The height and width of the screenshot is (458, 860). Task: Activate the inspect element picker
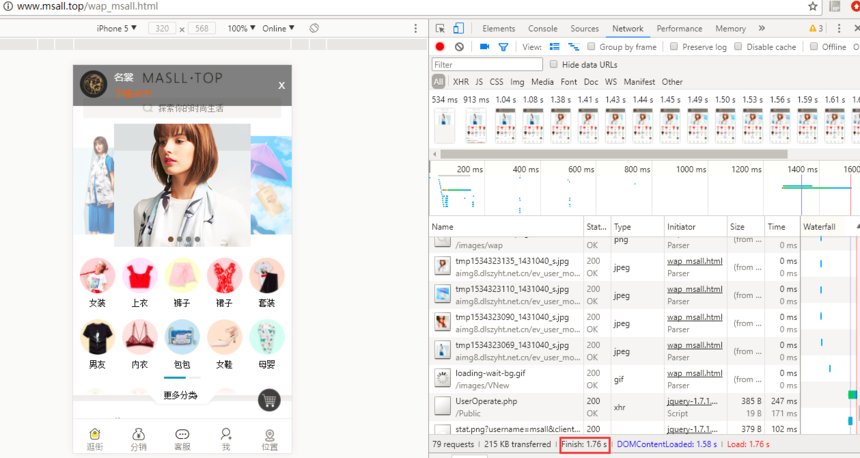(x=441, y=29)
